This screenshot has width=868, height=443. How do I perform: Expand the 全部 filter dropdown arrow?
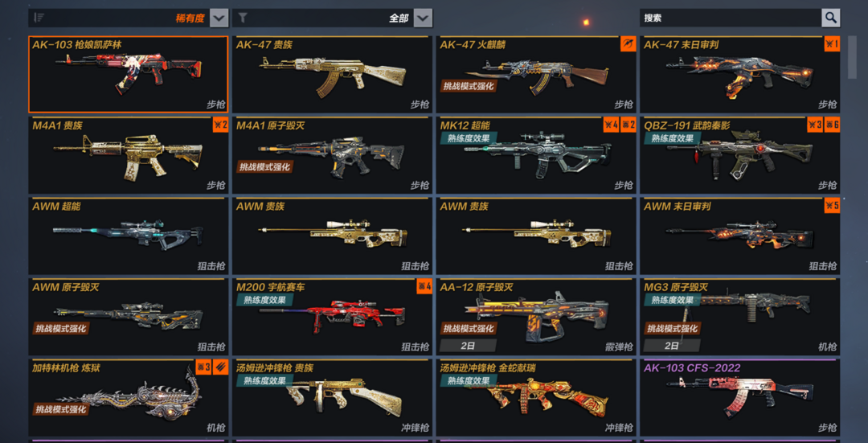coord(423,18)
